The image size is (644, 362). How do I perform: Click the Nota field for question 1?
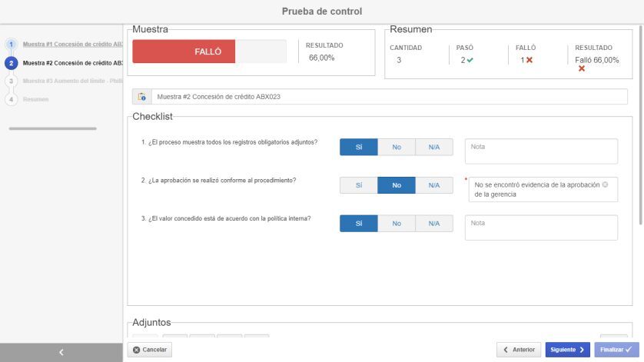click(541, 151)
